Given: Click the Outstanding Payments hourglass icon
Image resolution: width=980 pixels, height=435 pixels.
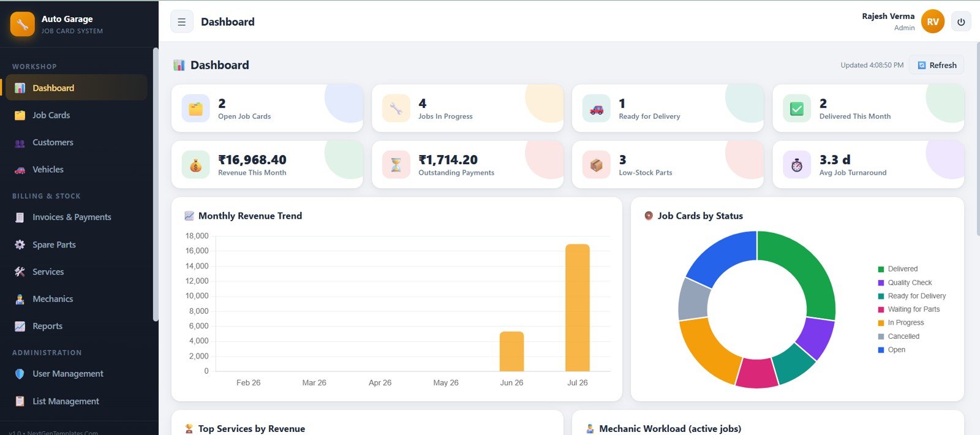Looking at the screenshot, I should tap(396, 165).
